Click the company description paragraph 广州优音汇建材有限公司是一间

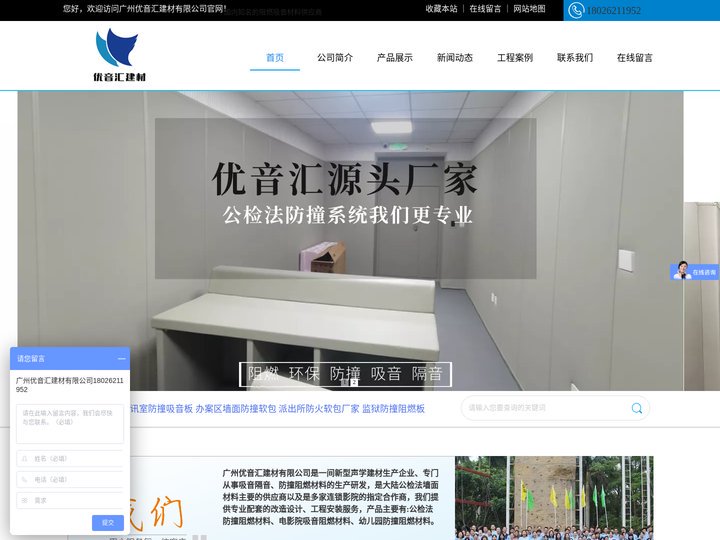click(x=330, y=497)
